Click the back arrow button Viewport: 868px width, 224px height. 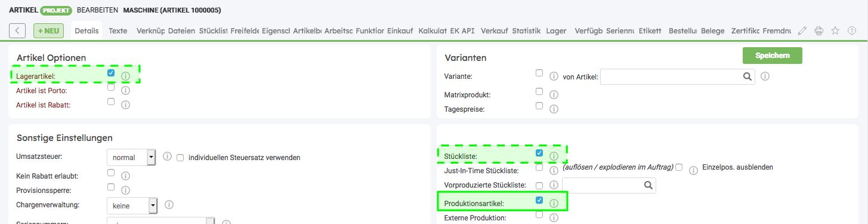pyautogui.click(x=17, y=30)
